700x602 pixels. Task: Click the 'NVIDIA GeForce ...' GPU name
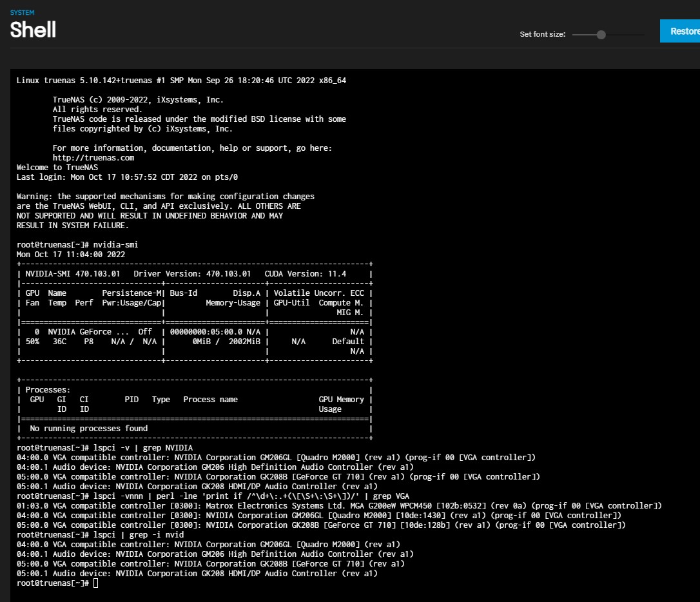tap(88, 332)
